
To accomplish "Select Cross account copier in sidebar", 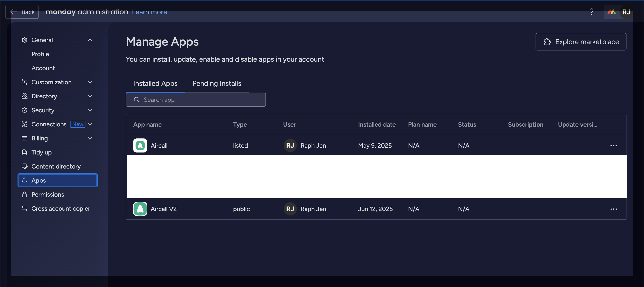I will (58, 208).
